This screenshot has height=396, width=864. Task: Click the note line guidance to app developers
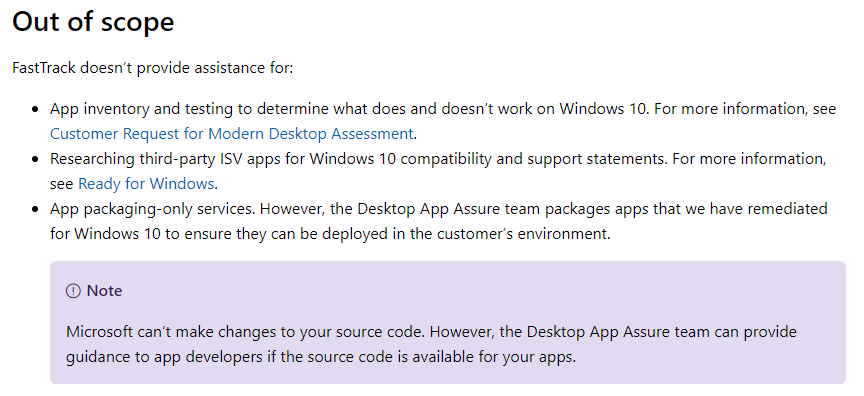(x=321, y=357)
